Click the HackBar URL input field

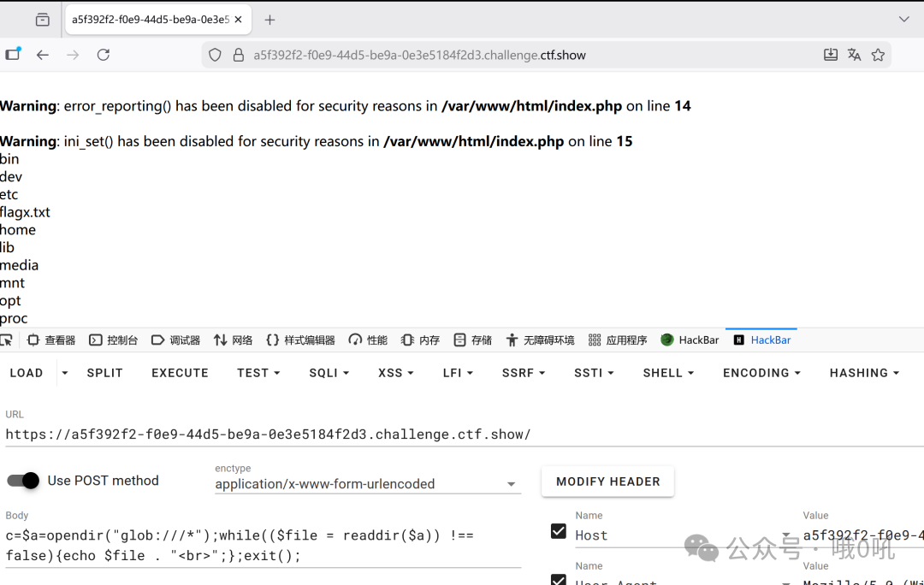click(465, 434)
